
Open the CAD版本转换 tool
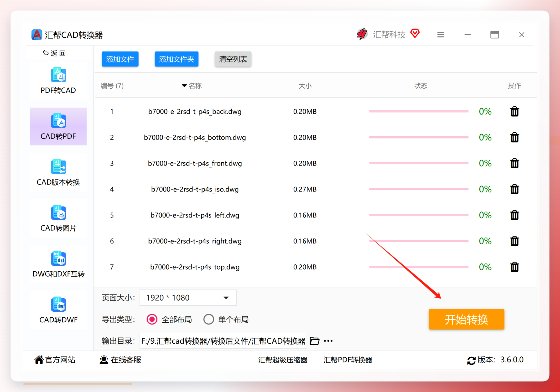coord(58,172)
